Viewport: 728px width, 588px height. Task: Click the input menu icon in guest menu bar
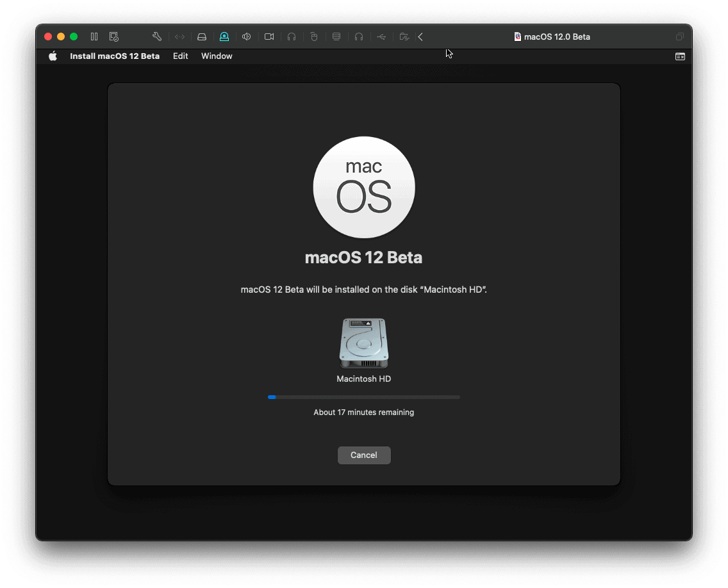[x=680, y=56]
